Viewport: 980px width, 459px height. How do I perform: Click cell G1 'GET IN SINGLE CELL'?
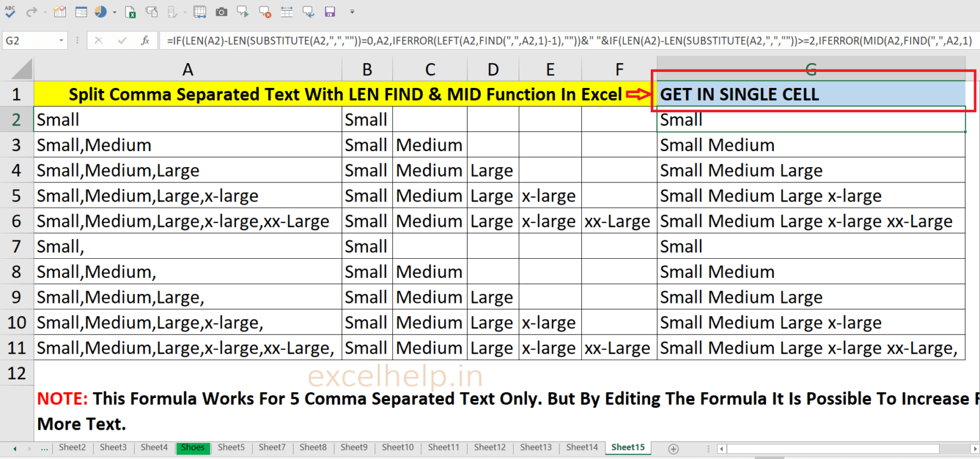click(x=811, y=94)
